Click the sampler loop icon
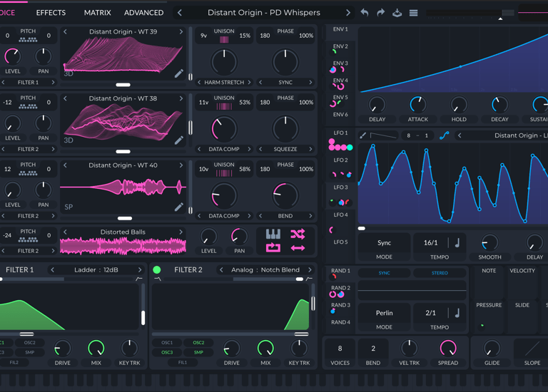548x392 pixels. (x=273, y=248)
